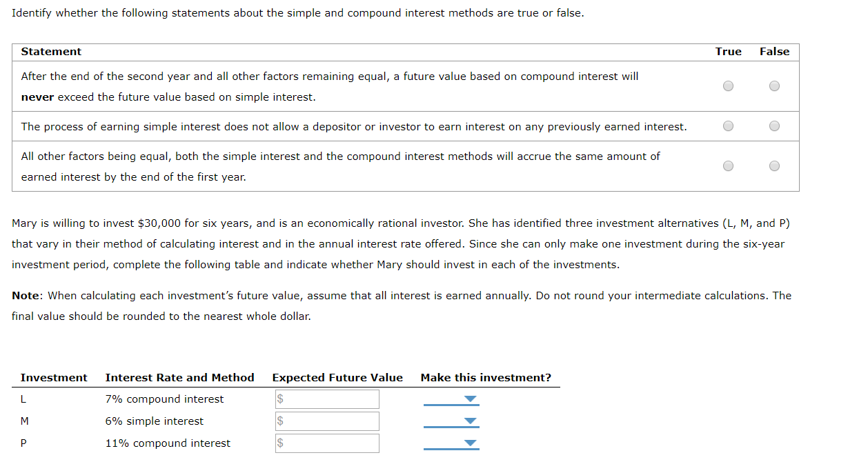Click the False column header

pos(774,51)
